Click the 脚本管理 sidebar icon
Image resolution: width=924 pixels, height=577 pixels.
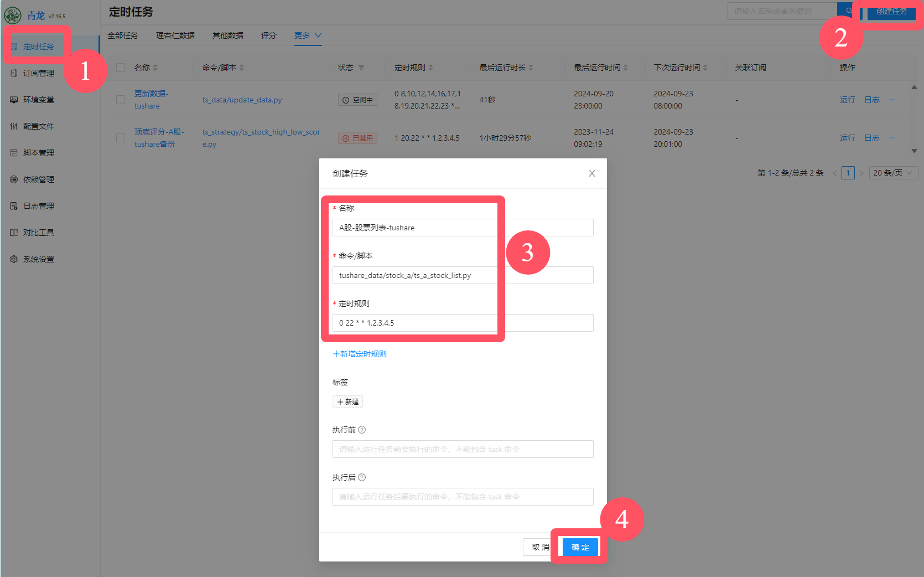tap(14, 153)
